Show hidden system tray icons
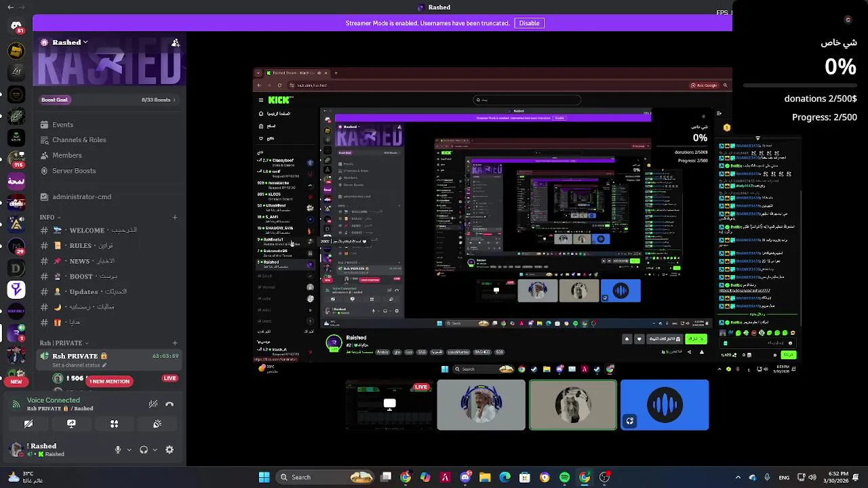 [x=738, y=477]
